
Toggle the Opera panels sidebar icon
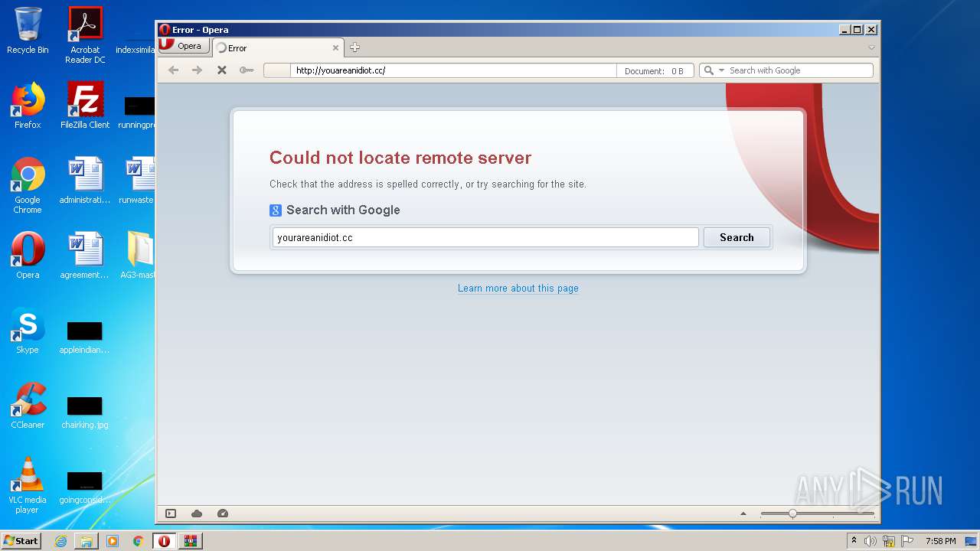(171, 514)
